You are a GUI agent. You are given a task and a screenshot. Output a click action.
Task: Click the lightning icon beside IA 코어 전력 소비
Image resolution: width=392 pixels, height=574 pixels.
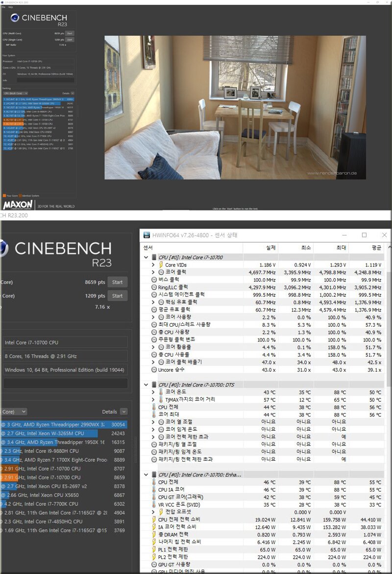pyautogui.click(x=154, y=527)
